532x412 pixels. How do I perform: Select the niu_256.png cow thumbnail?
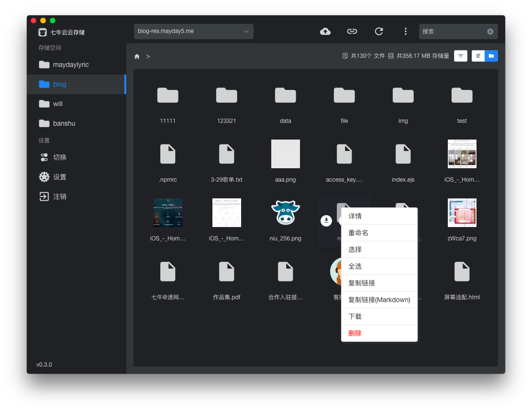pyautogui.click(x=286, y=213)
